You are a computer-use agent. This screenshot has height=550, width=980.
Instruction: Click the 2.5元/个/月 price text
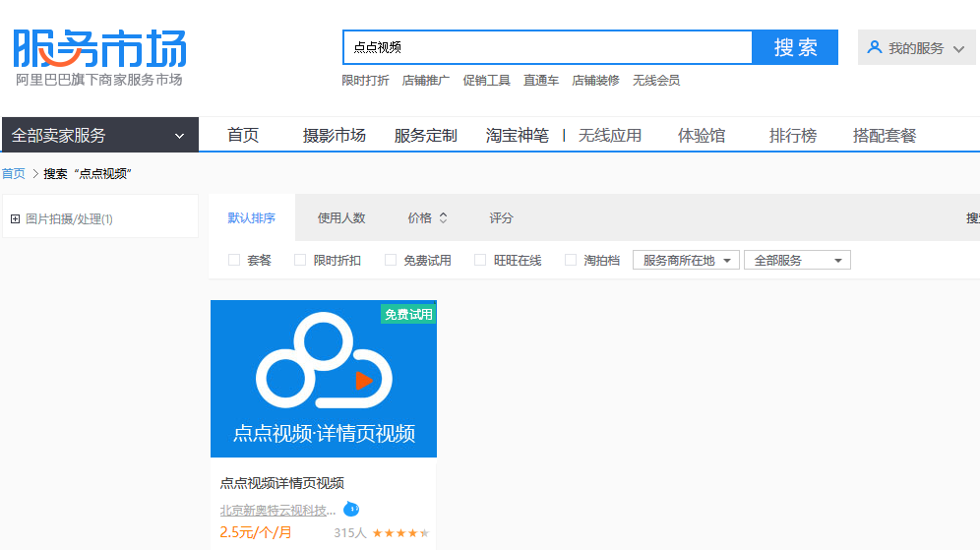256,532
